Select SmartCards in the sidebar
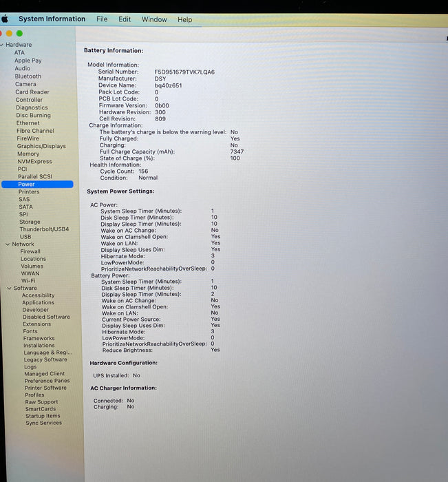The height and width of the screenshot is (482, 448). click(41, 409)
